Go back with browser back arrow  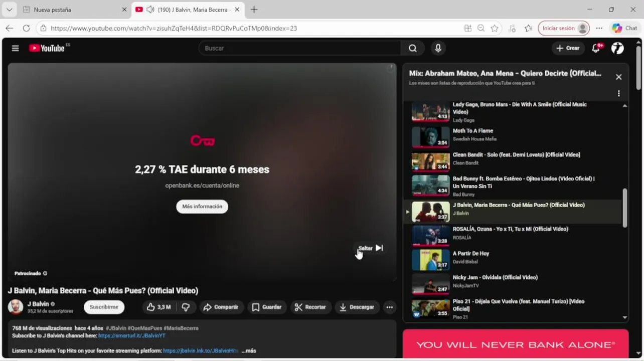coord(10,28)
